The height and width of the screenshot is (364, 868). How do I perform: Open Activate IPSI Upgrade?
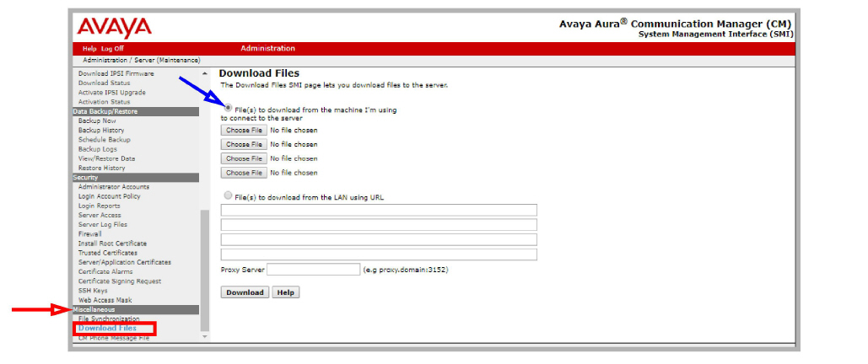(112, 93)
